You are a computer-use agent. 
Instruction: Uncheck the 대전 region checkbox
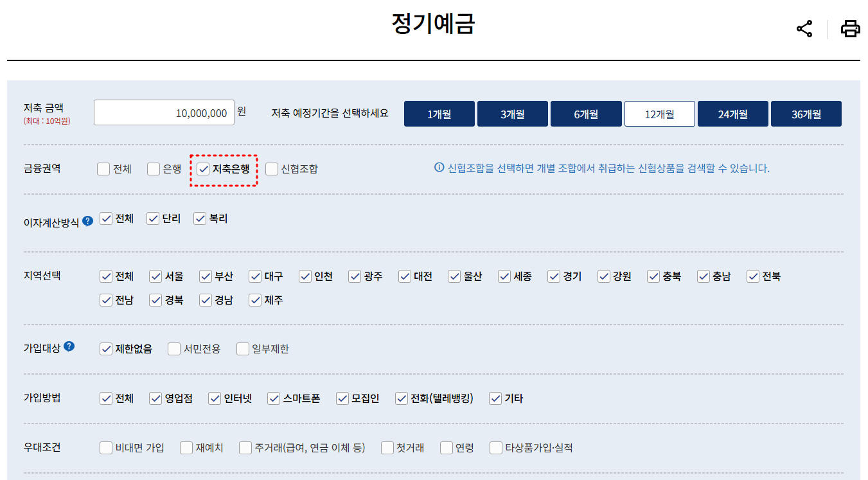click(405, 276)
